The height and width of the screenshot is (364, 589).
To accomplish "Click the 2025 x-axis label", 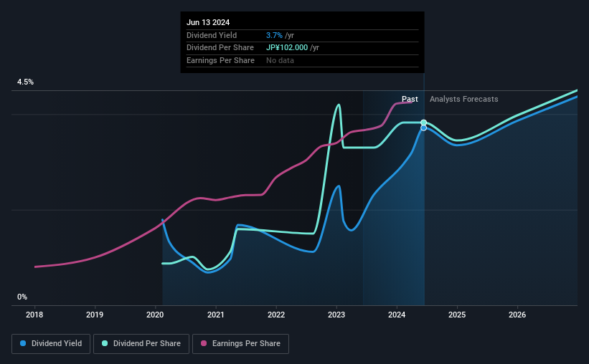I will click(x=457, y=315).
